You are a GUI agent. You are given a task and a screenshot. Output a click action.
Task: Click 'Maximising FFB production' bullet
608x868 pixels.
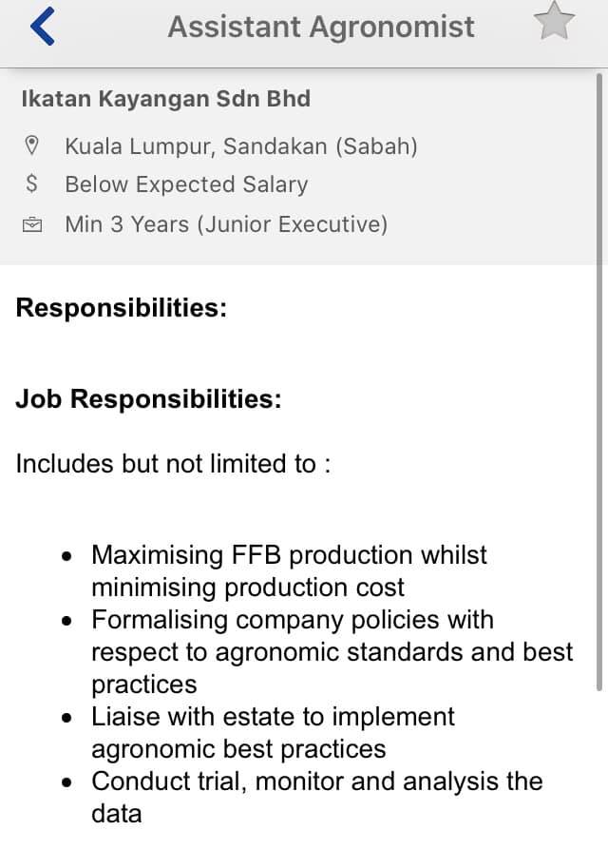pyautogui.click(x=290, y=570)
